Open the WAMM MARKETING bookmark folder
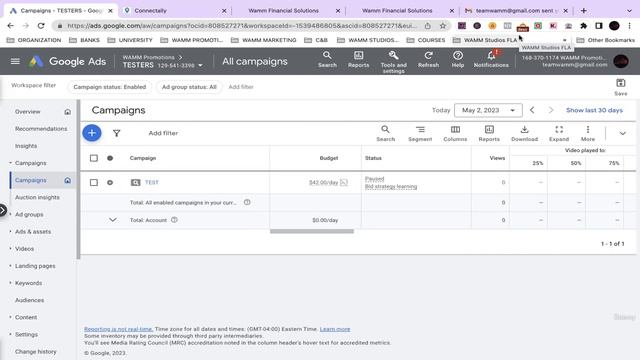The image size is (640, 360). 264,40
